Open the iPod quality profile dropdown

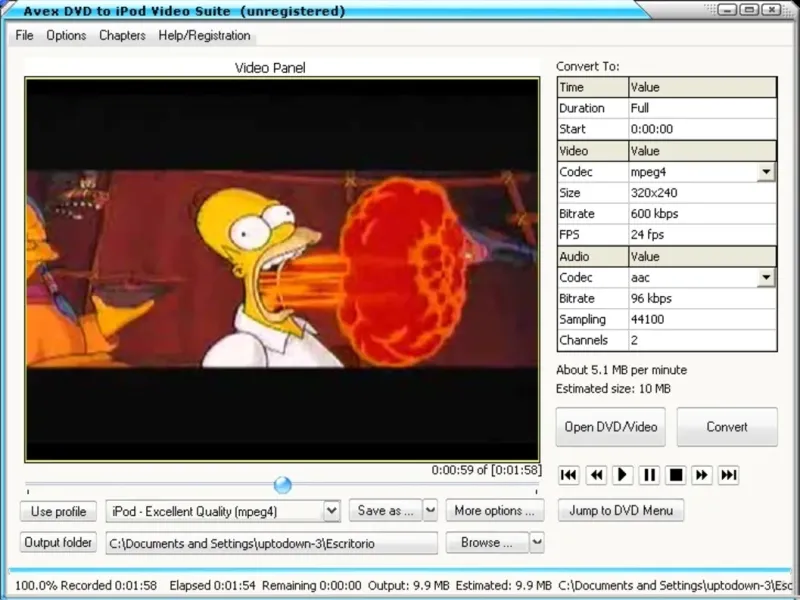(332, 511)
